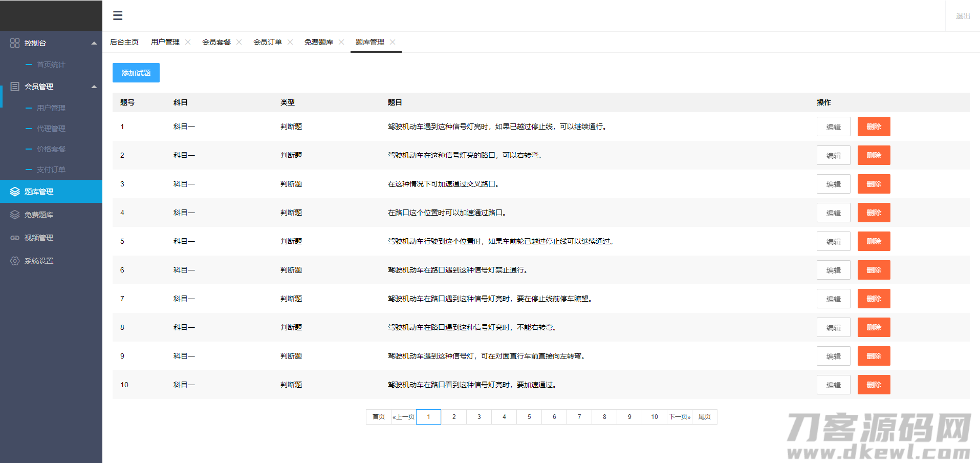This screenshot has width=980, height=463.
Task: Open 系统设置 sidebar entry
Action: click(x=51, y=261)
